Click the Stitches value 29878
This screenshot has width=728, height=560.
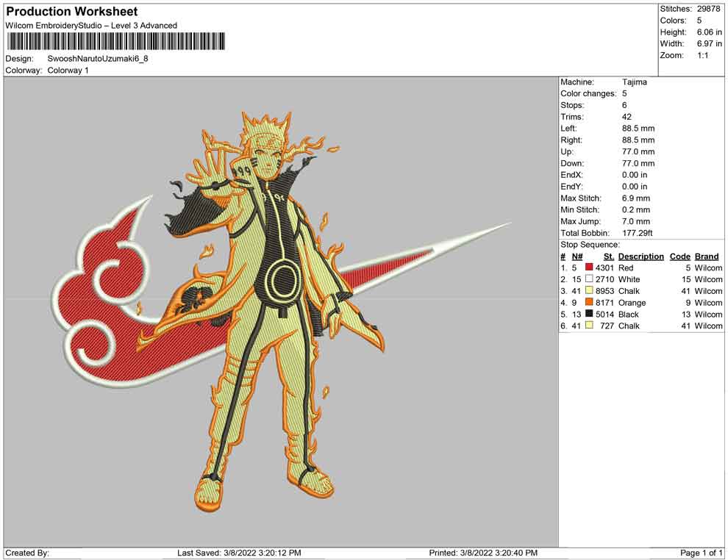coord(710,9)
